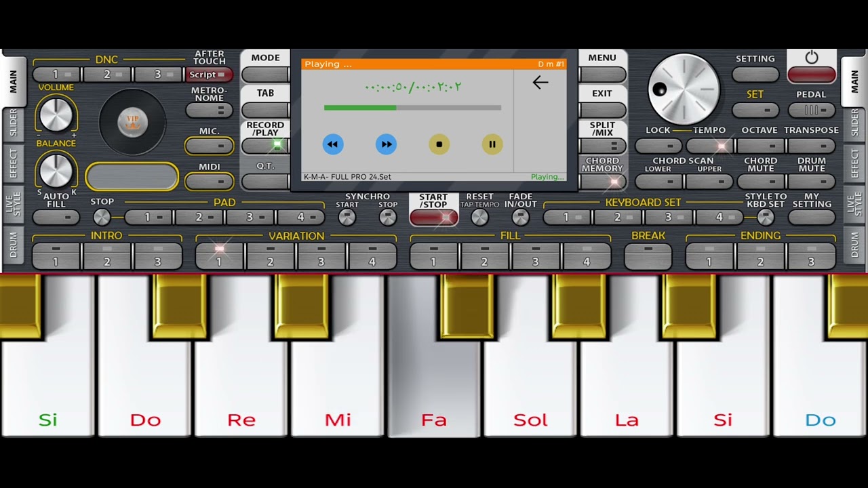Viewport: 868px width, 488px height.
Task: Click the BREAK button
Action: [648, 256]
